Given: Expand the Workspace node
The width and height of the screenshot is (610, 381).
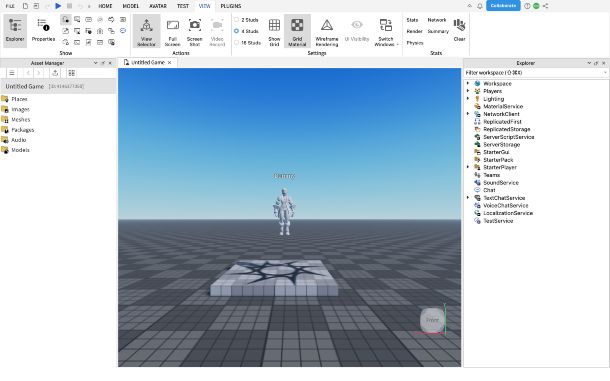Looking at the screenshot, I should [468, 83].
